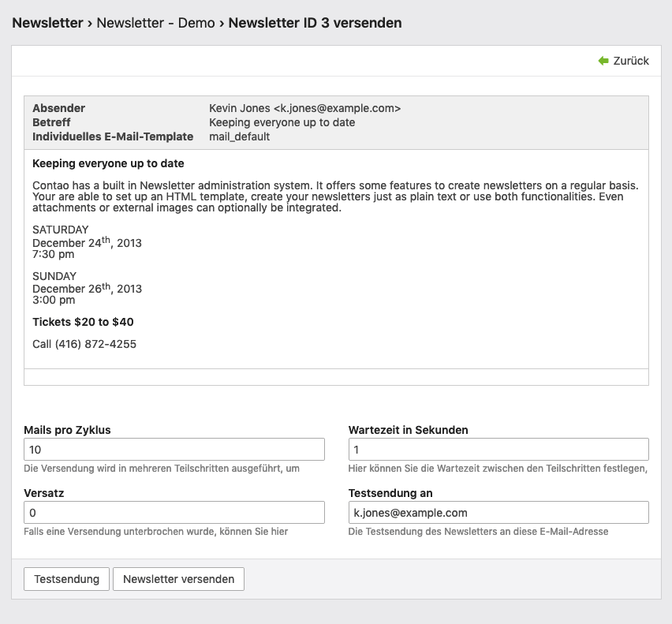Click the Wartezeit in Sekunden label
The image size is (672, 624).
[x=408, y=430]
